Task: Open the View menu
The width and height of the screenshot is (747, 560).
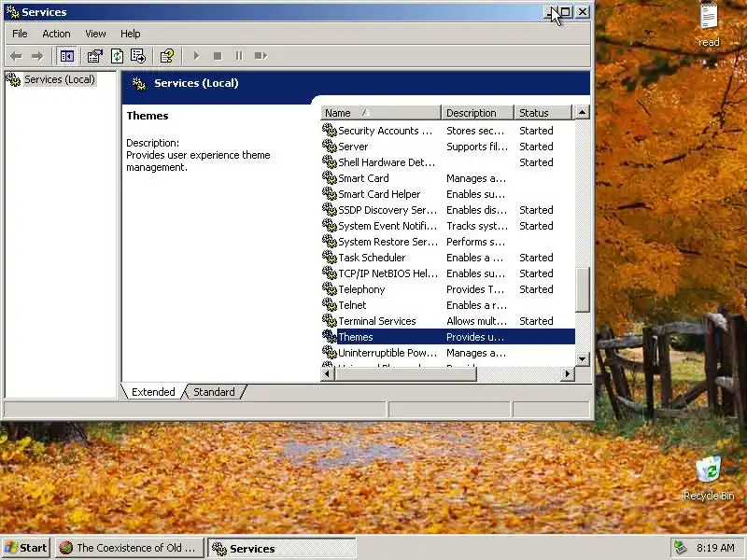Action: 95,34
